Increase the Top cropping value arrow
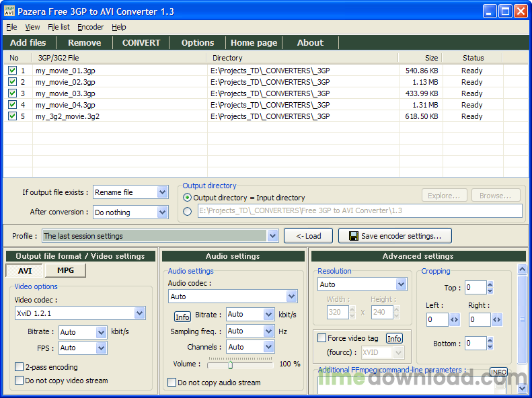Screen dimensions: 532x398 490,284
